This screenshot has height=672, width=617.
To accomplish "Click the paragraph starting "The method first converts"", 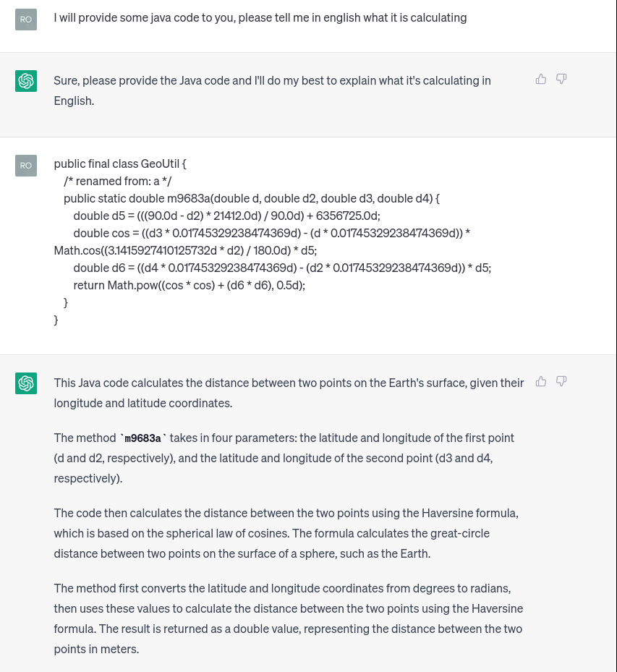I will [x=288, y=618].
